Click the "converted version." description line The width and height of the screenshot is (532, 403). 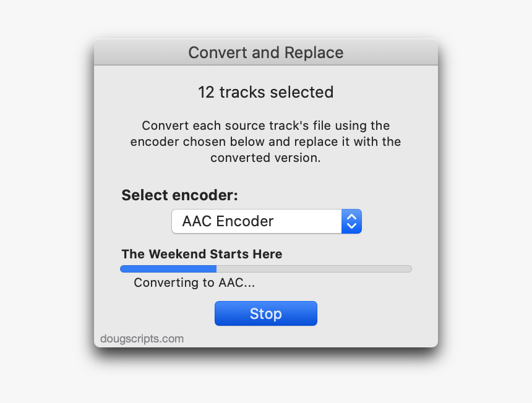[265, 158]
